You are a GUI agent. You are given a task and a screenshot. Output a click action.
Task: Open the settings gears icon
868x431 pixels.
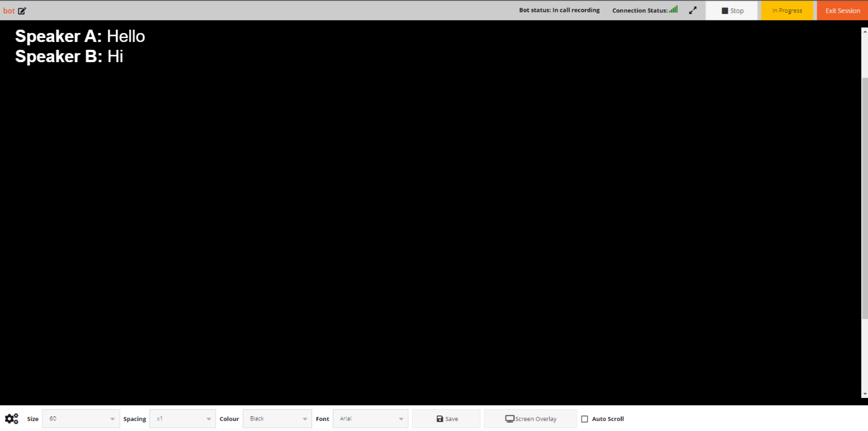pyautogui.click(x=11, y=419)
